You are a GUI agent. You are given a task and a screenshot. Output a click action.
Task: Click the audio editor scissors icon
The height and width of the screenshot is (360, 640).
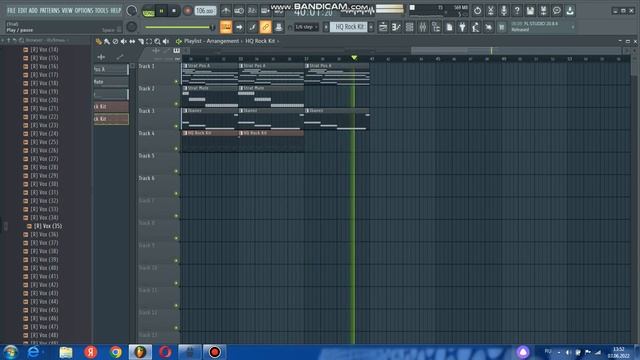491,11
